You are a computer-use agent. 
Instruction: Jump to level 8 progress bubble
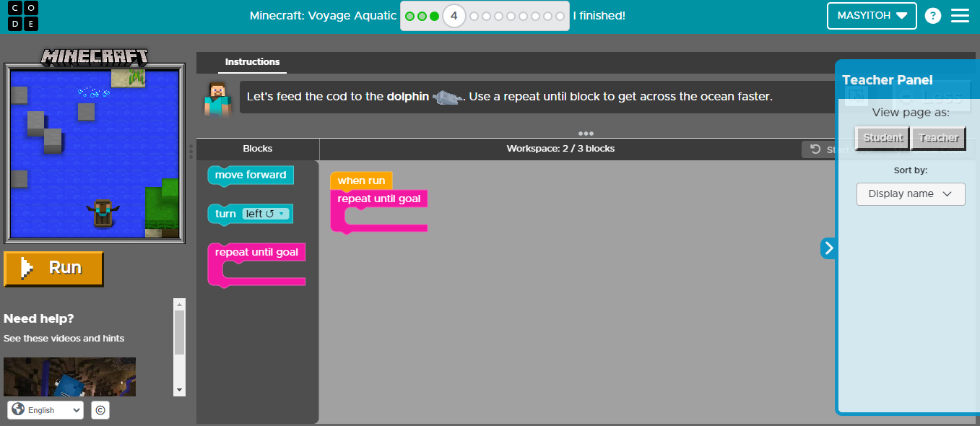[x=511, y=16]
